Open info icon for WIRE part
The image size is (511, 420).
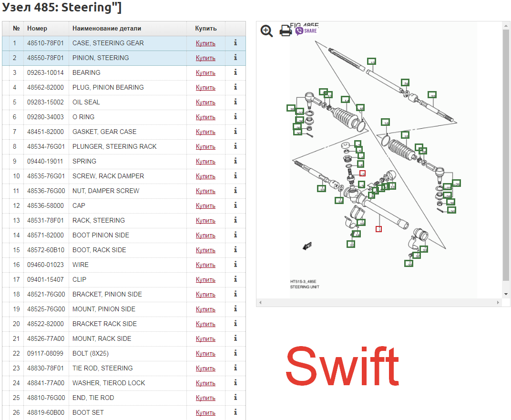[235, 265]
